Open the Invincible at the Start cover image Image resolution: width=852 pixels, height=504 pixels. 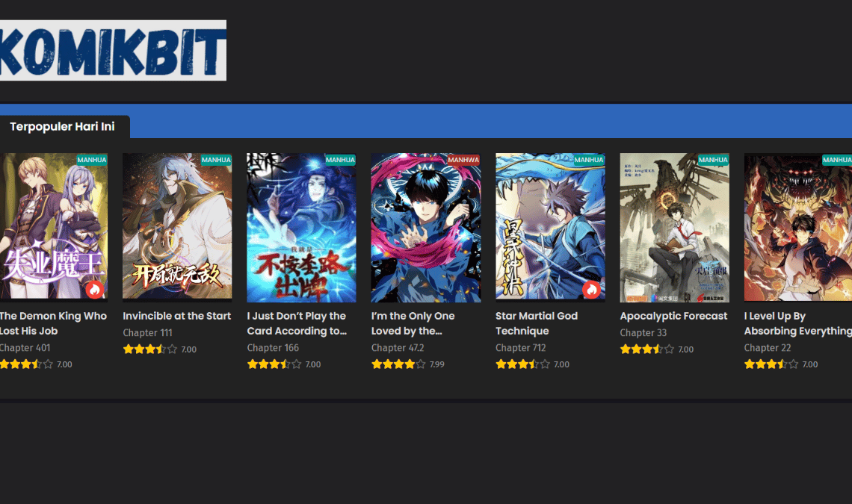tap(177, 227)
